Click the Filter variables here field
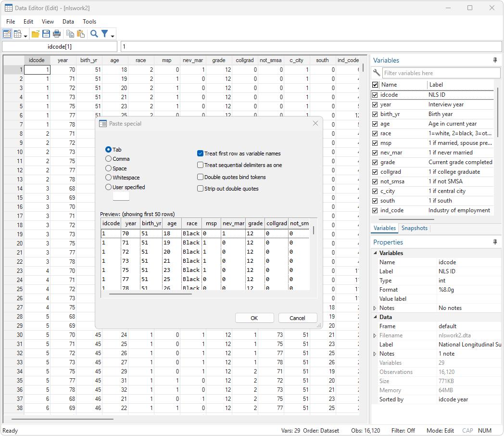504x436 pixels. (x=441, y=73)
